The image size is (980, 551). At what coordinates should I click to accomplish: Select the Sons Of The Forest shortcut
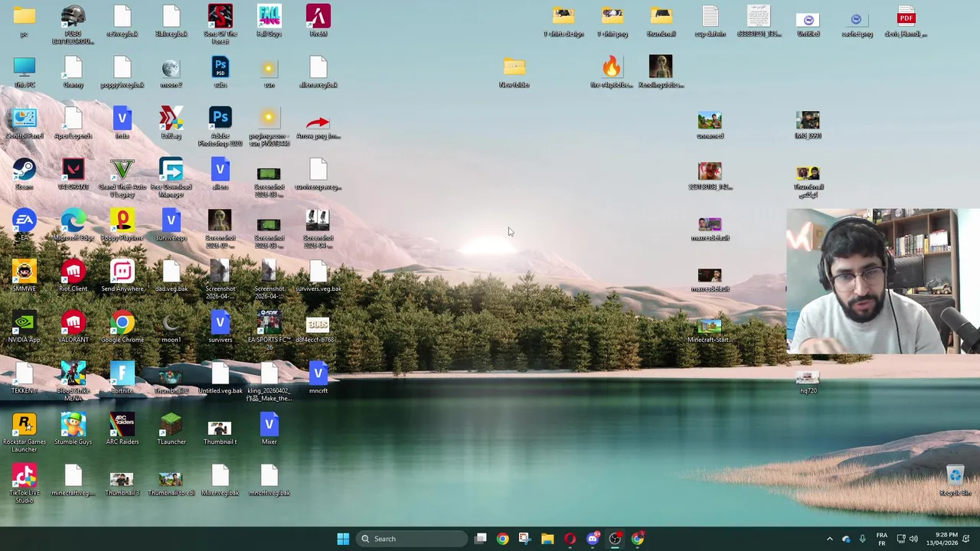(x=220, y=24)
